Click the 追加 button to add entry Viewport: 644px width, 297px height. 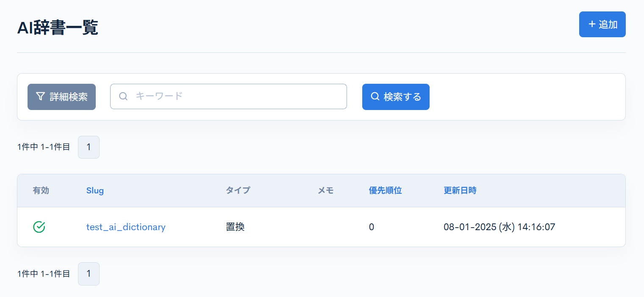(x=602, y=24)
